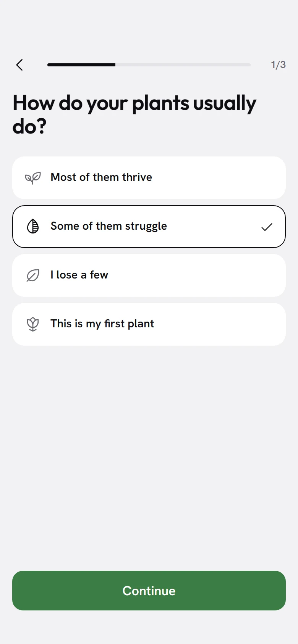Click the tulip icon beside first plant
298x644 pixels.
coord(33,324)
